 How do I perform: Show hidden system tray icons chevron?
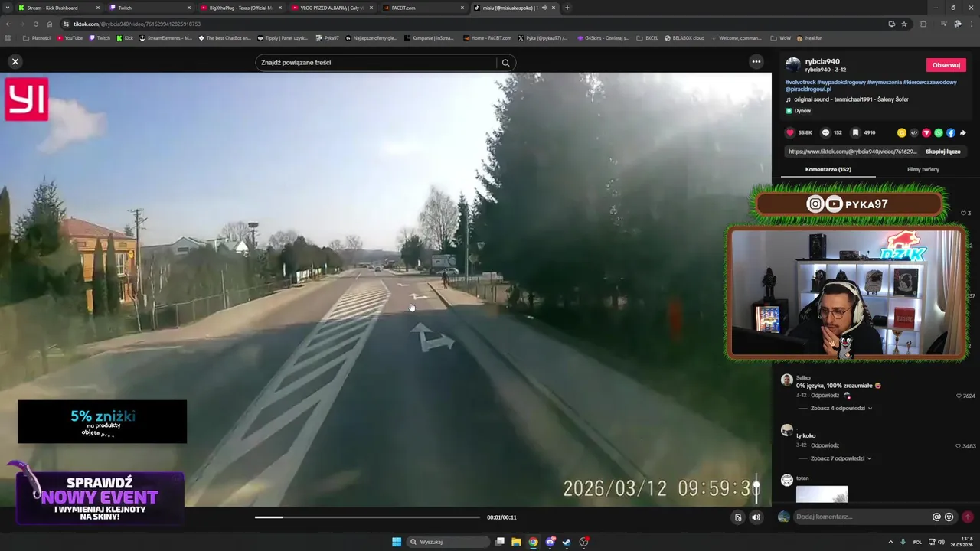click(890, 542)
